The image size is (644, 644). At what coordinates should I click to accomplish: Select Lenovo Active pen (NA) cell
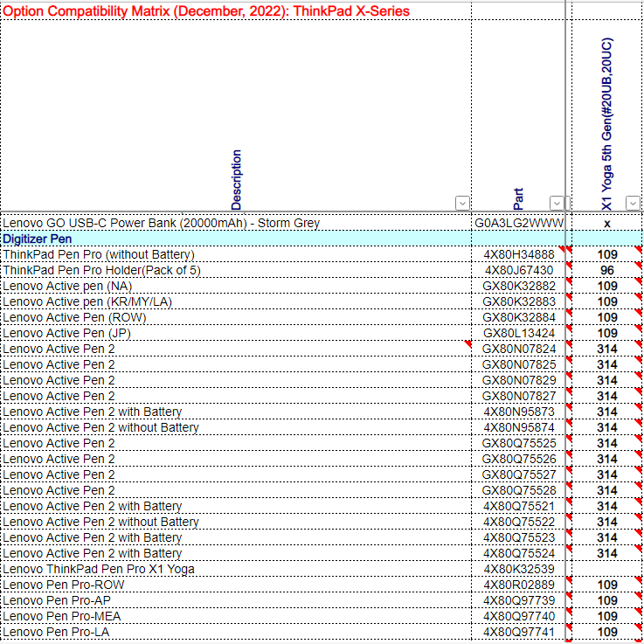click(x=236, y=286)
